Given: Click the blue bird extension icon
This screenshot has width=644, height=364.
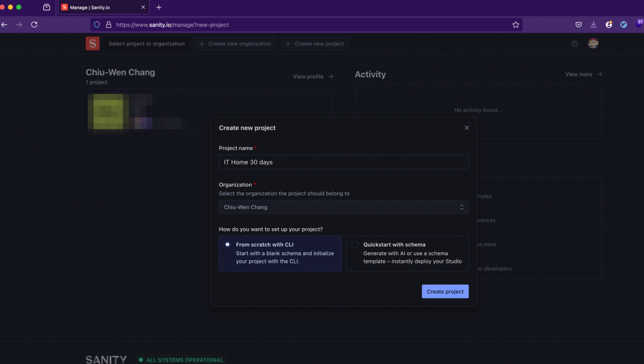Looking at the screenshot, I should (x=623, y=25).
